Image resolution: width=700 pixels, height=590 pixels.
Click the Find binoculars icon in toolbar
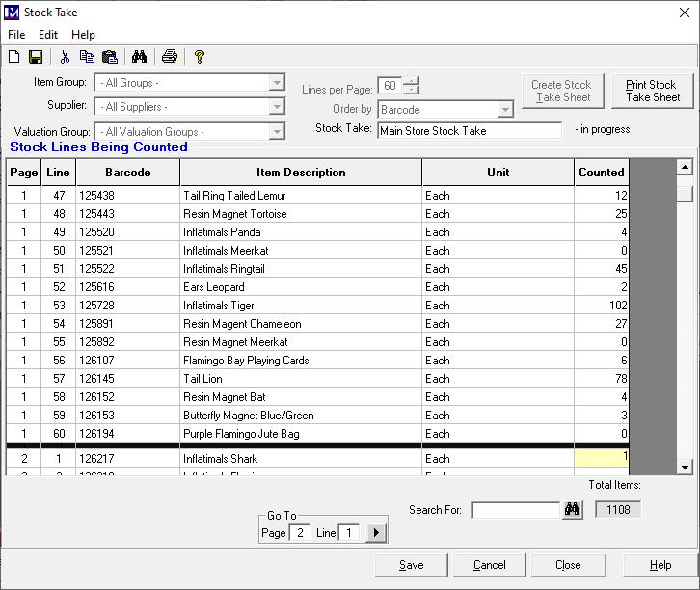[139, 57]
